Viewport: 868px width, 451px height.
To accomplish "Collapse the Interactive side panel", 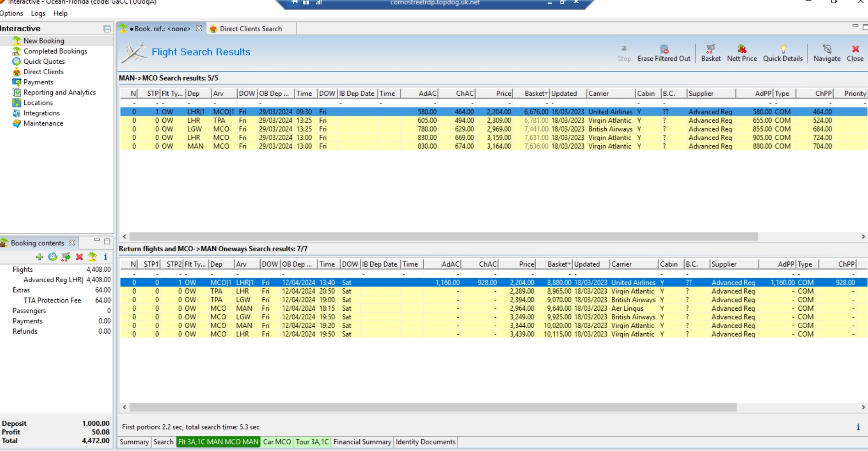I will 107,29.
